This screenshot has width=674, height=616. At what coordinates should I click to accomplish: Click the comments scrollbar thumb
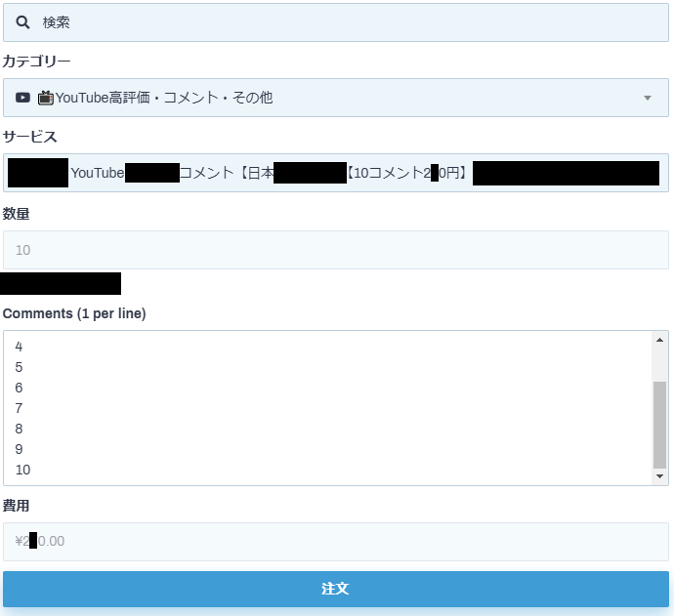[659, 425]
